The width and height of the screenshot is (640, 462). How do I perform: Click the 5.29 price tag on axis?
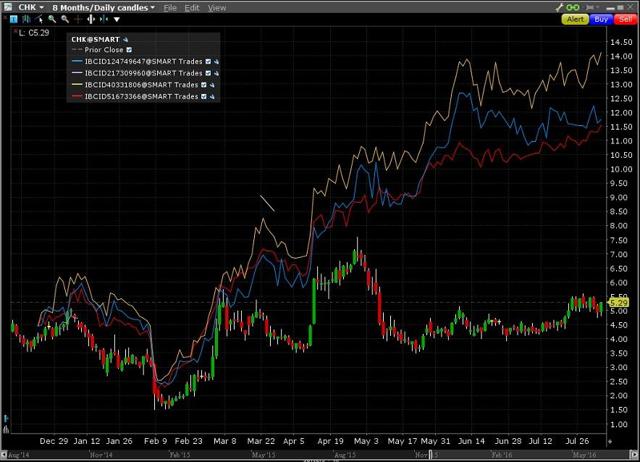pos(619,303)
